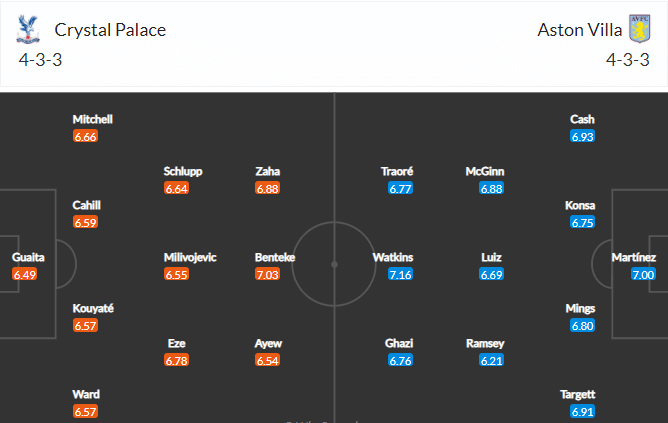Click player Eze's name

pos(176,343)
